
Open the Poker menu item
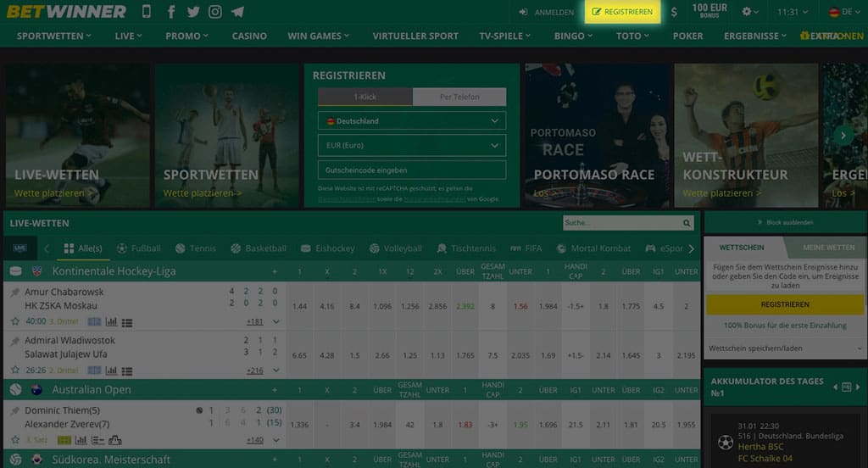point(687,36)
